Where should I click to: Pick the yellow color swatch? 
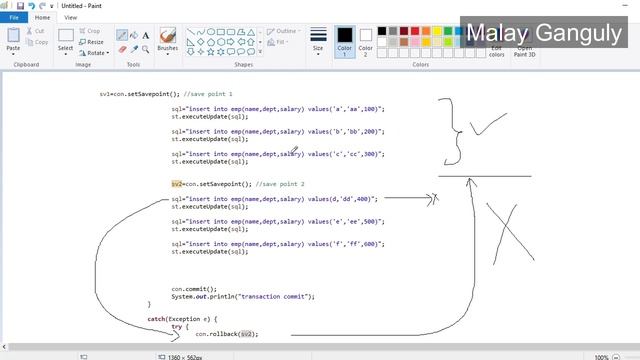[x=437, y=31]
